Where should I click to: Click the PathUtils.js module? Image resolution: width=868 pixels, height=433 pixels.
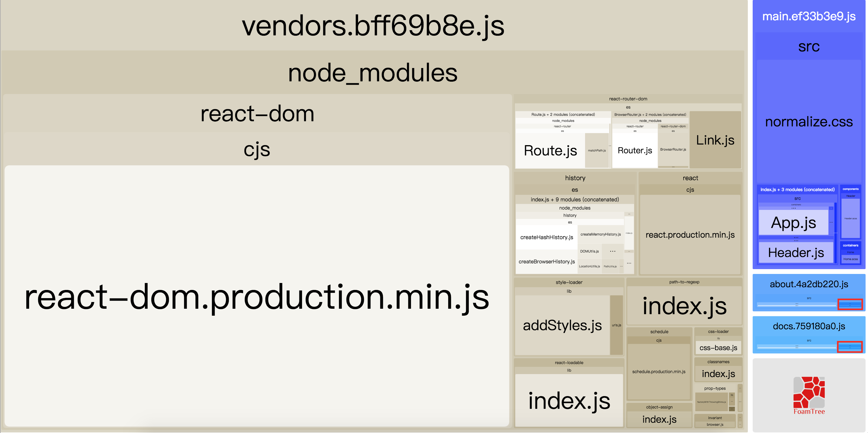[610, 266]
